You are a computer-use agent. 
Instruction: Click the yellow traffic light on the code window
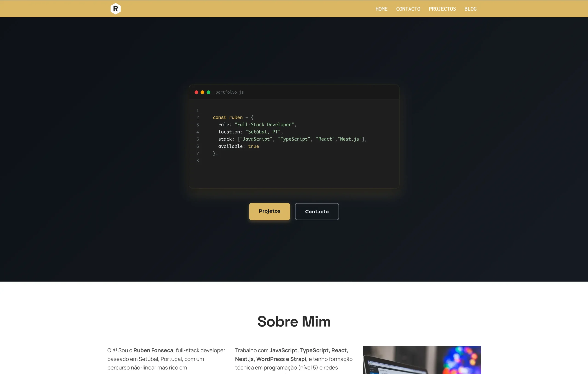[x=202, y=92]
